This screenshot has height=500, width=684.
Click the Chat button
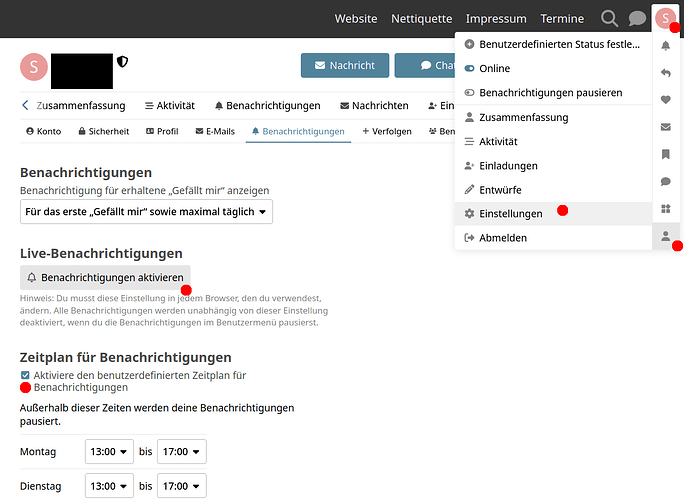[x=425, y=65]
